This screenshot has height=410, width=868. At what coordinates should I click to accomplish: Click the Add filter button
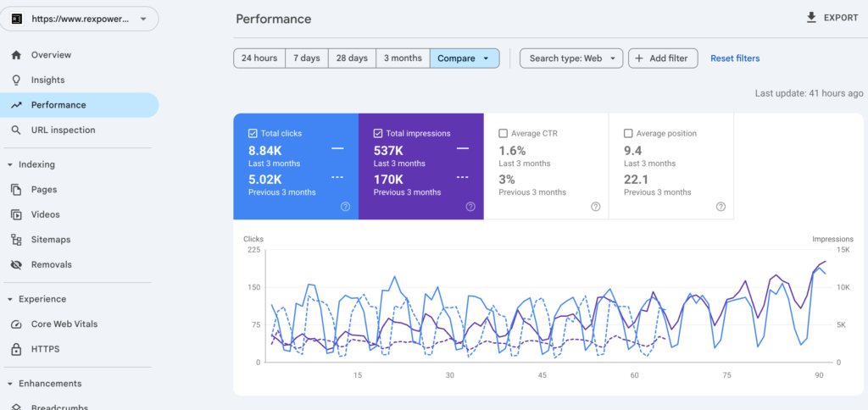click(x=663, y=58)
